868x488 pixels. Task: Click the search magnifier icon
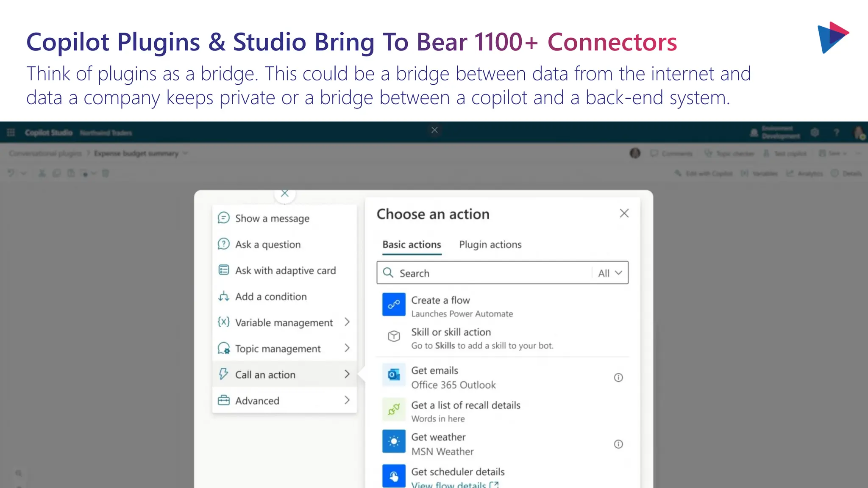[388, 272]
